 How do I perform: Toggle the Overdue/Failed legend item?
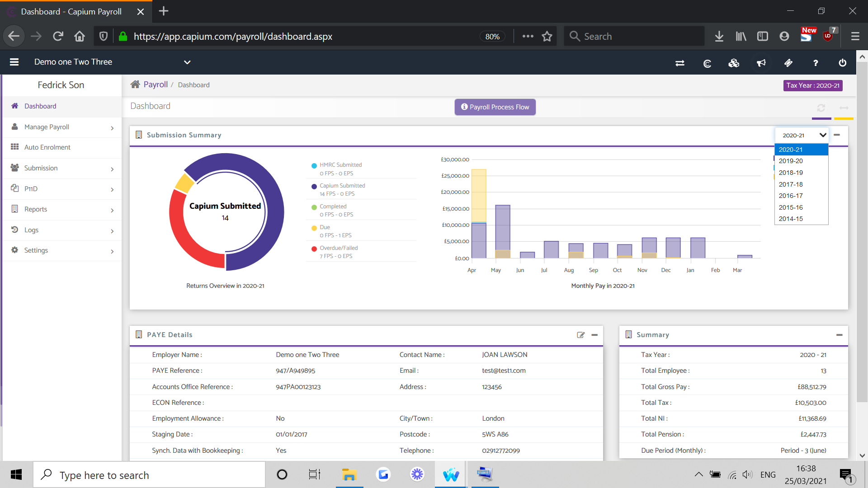(338, 248)
